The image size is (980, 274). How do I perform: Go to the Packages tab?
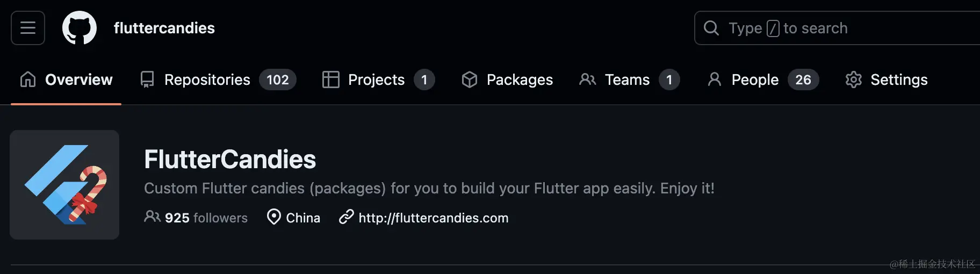click(x=507, y=80)
